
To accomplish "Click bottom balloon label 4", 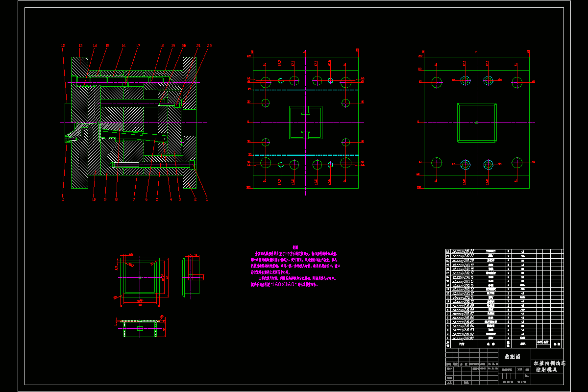I will [171, 199].
